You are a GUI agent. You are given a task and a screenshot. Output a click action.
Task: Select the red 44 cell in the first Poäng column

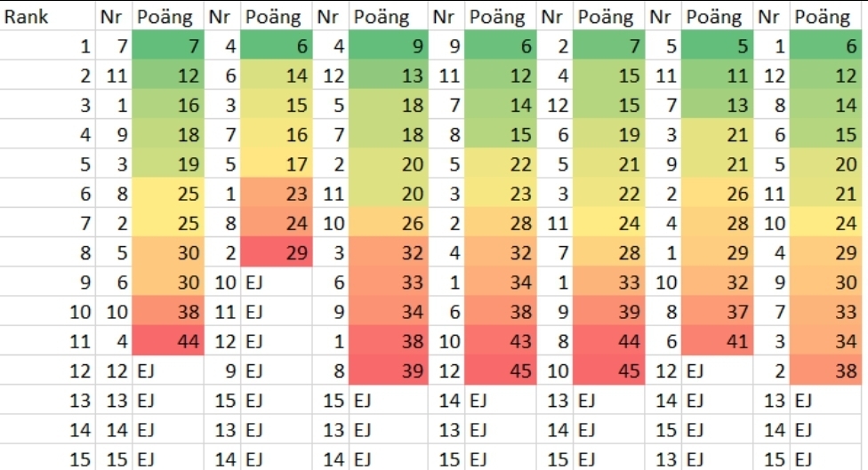point(169,341)
